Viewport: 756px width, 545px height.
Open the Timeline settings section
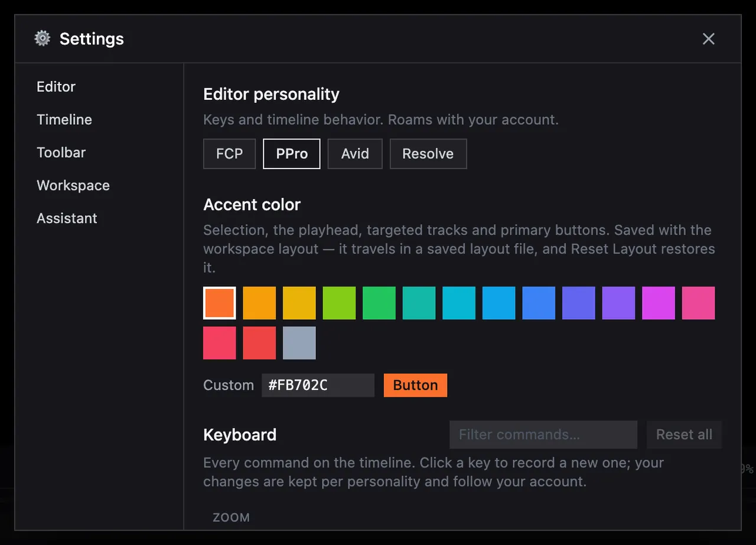click(64, 119)
